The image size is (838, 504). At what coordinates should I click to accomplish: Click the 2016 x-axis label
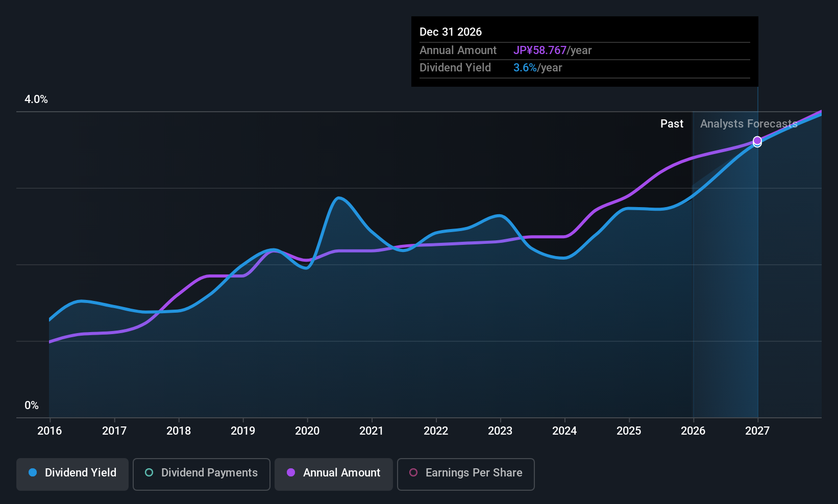(50, 431)
